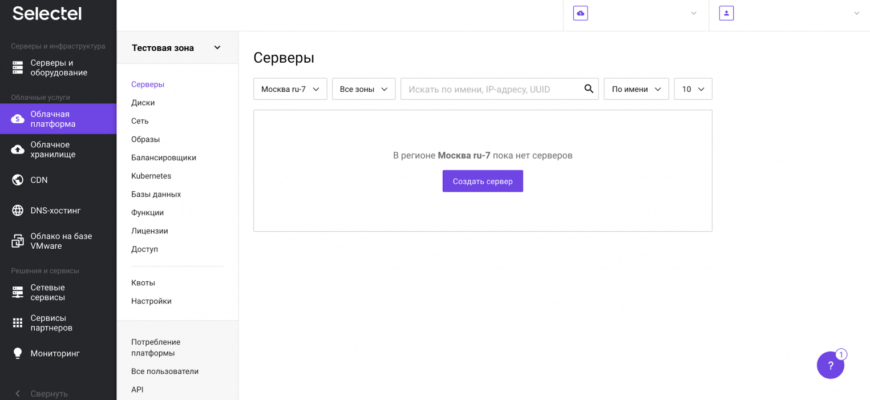The width and height of the screenshot is (870, 400).
Task: Open DNS-хостинг globe icon
Action: click(x=18, y=210)
